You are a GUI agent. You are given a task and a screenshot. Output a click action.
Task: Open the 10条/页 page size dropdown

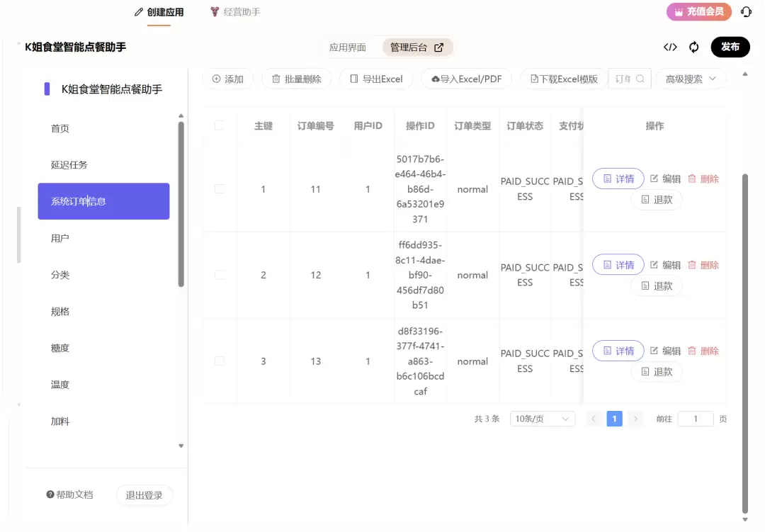click(542, 419)
